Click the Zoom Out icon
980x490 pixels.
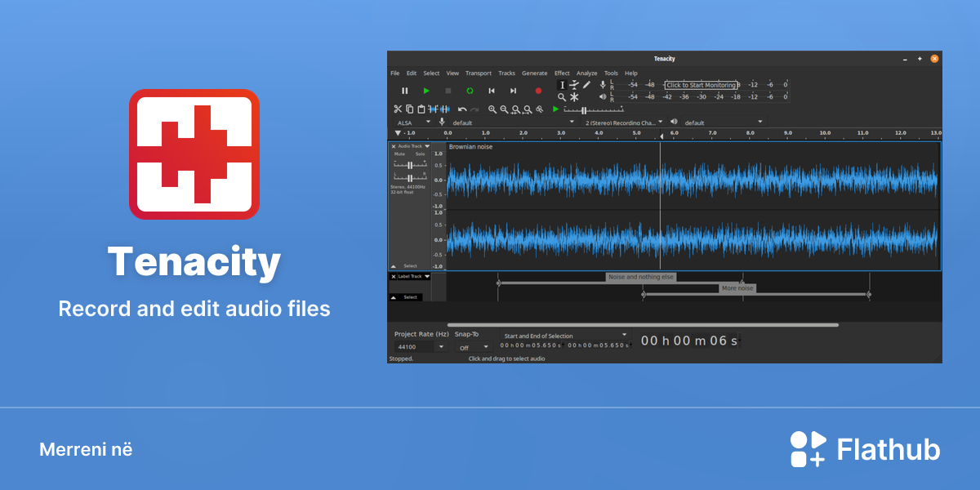[x=505, y=109]
